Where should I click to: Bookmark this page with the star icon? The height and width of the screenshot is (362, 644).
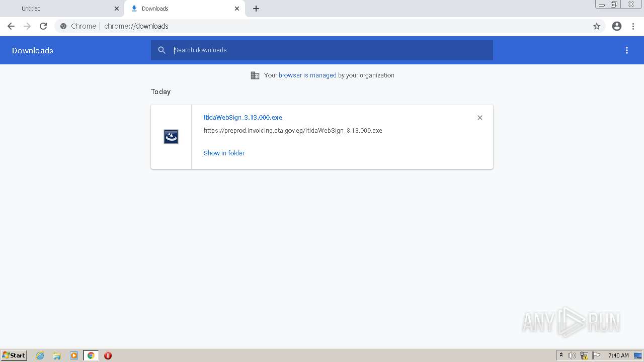tap(597, 26)
